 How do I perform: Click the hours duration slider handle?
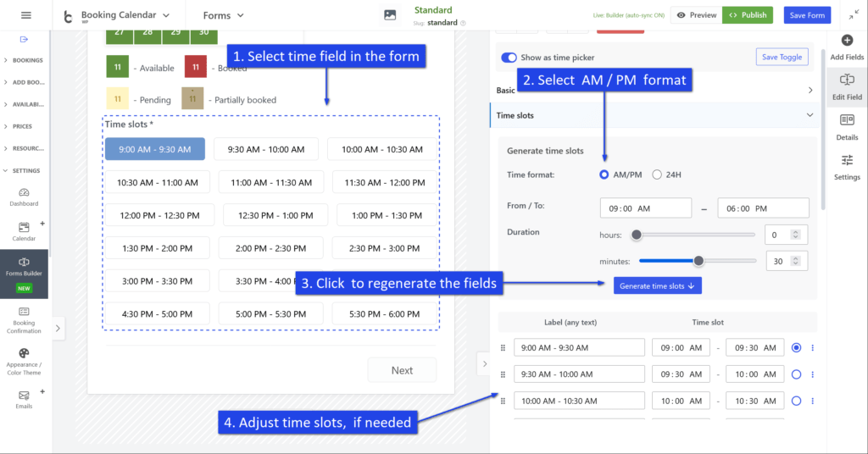(637, 235)
